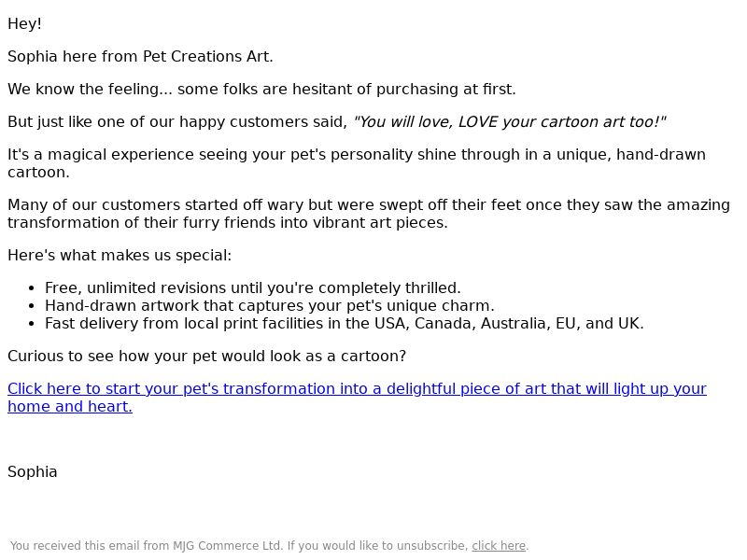Click the bullet dot before 'Free, unlimited revisions'
This screenshot has width=747, height=560.
32,288
